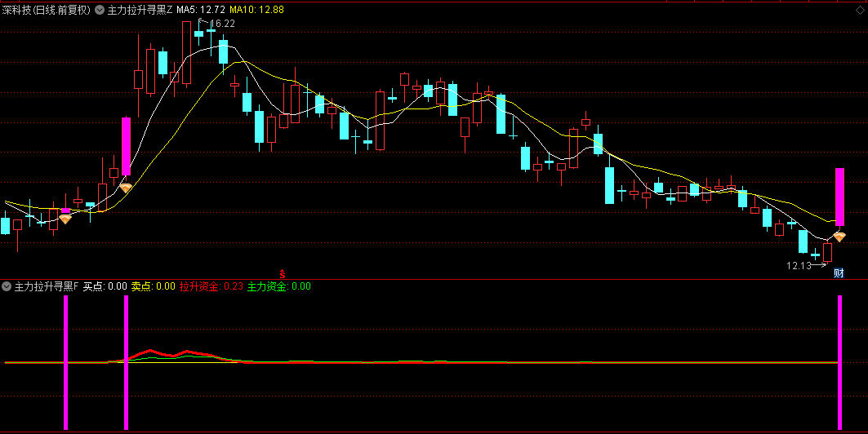868x434 pixels.
Task: Click the MA5: 12.72 label
Action: pos(201,10)
